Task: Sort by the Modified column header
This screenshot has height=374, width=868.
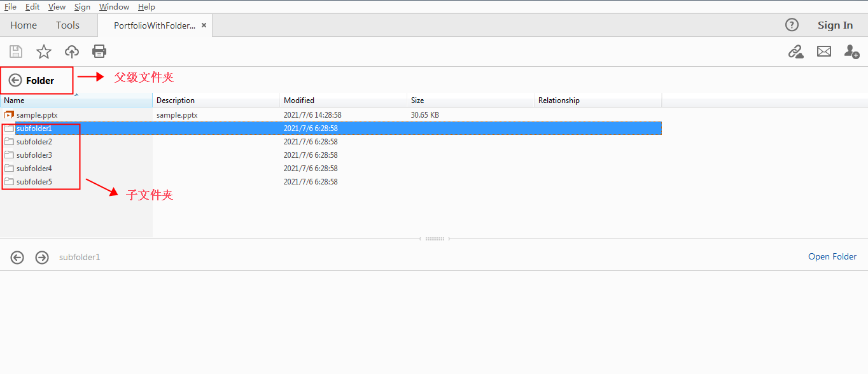Action: click(344, 100)
